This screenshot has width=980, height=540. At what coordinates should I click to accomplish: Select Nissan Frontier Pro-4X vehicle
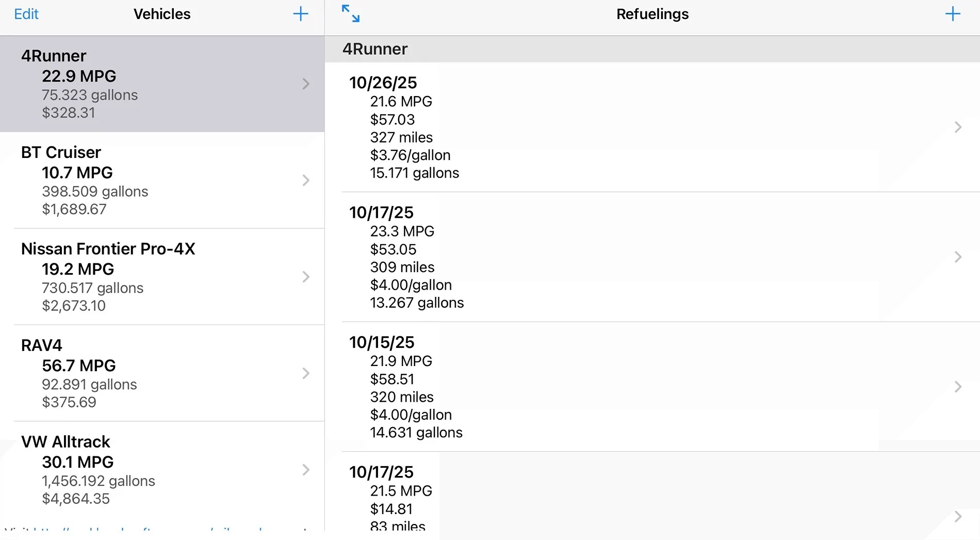click(155, 277)
